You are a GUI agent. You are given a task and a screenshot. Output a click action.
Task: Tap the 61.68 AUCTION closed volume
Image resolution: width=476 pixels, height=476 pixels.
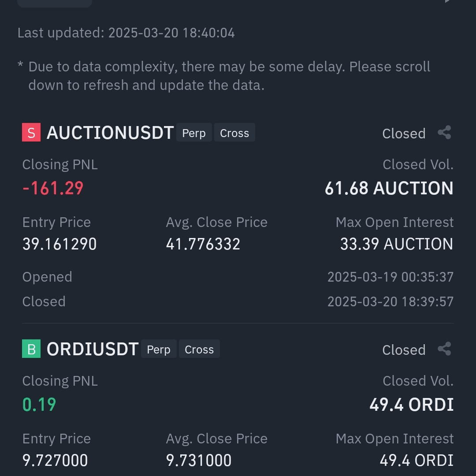pos(389,188)
